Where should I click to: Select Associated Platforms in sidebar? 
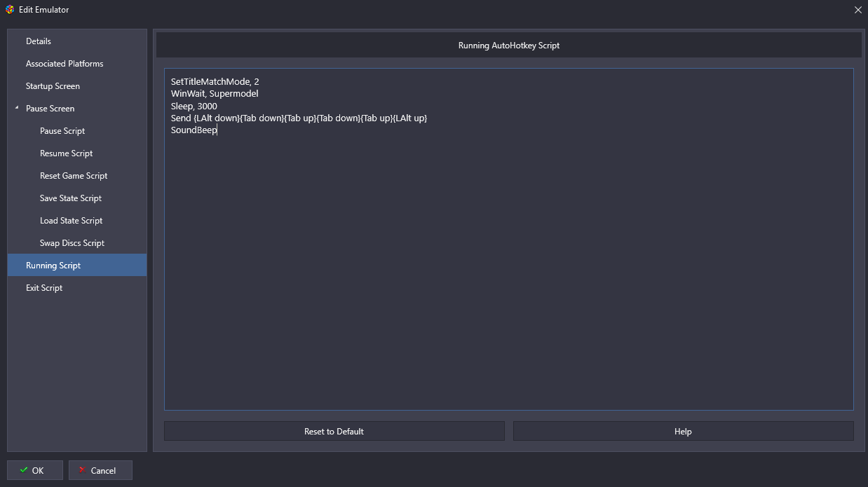click(x=77, y=64)
